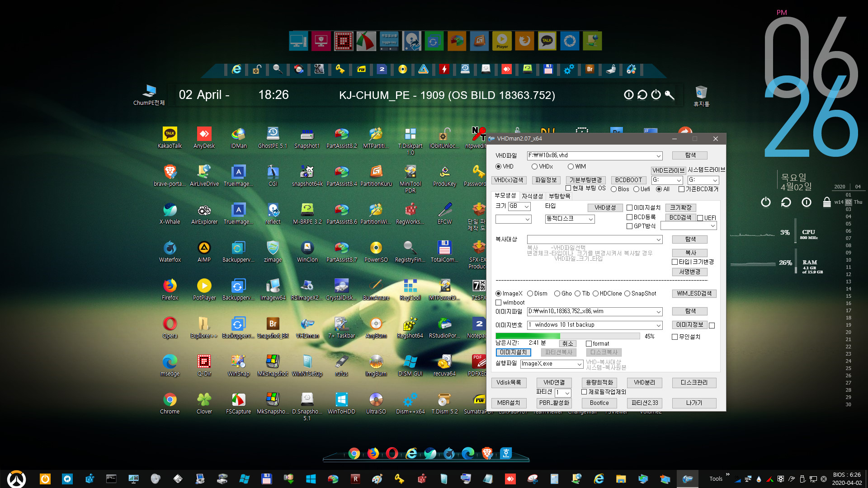Expand the 이미지파일 wim path dropdown
This screenshot has width=868, height=488.
658,312
